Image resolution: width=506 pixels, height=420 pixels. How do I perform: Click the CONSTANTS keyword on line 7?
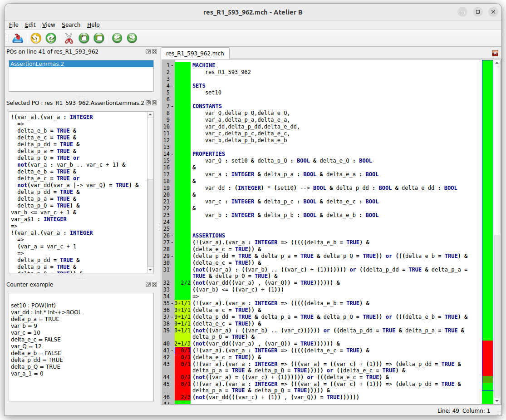[x=207, y=106]
